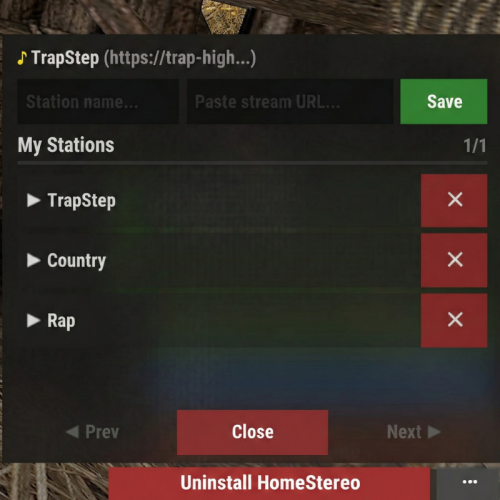
Task: Go to the Prev stations page
Action: (92, 432)
